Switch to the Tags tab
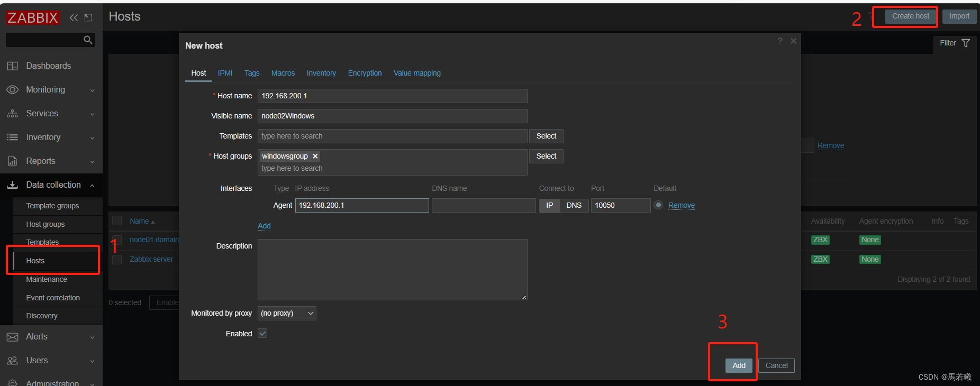Image resolution: width=980 pixels, height=386 pixels. tap(252, 73)
